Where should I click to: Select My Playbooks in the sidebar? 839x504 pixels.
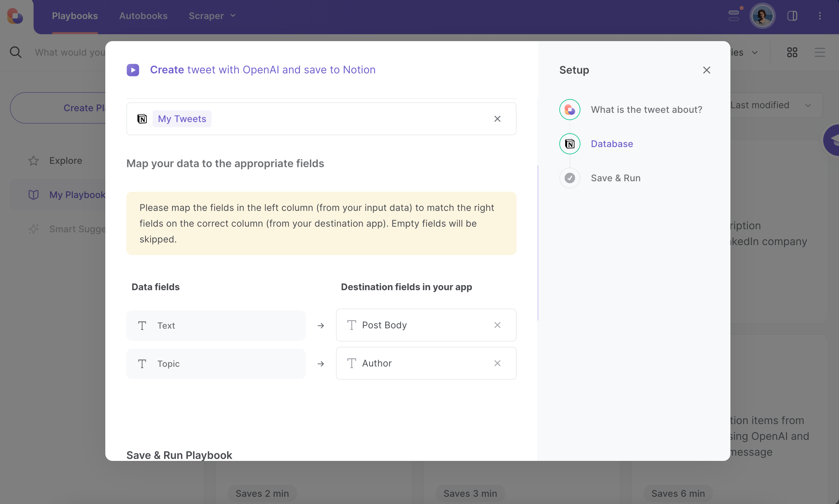[x=58, y=195]
